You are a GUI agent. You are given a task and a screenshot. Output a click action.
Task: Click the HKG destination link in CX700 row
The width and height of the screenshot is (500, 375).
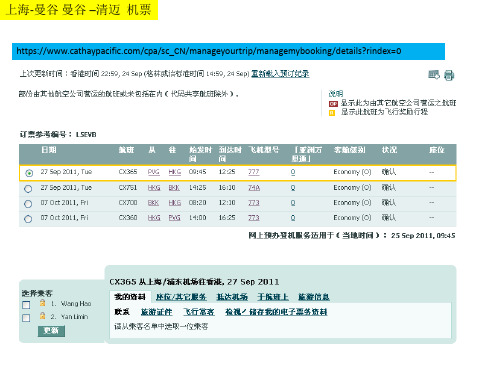click(x=175, y=203)
